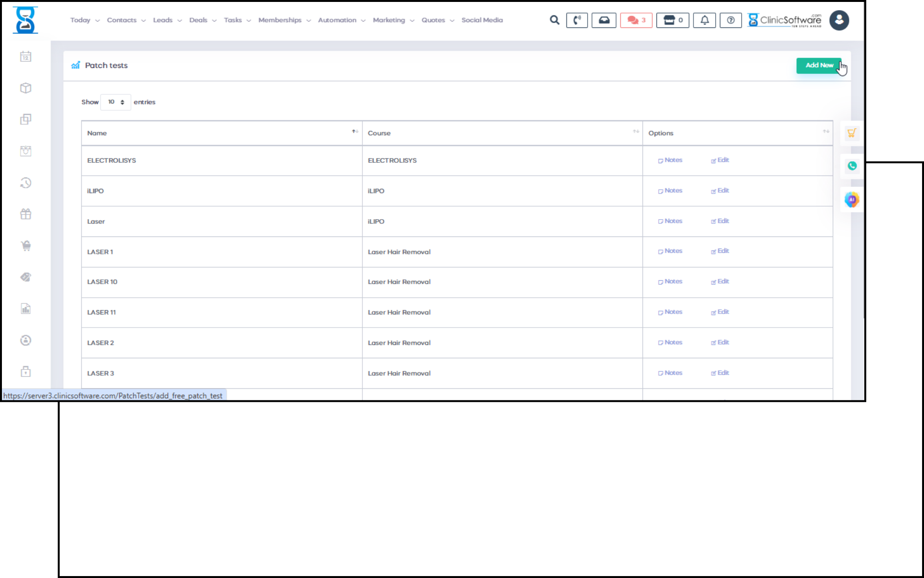Screen dimensions: 924x578
Task: Click the calendar icon in left sidebar
Action: [x=26, y=57]
